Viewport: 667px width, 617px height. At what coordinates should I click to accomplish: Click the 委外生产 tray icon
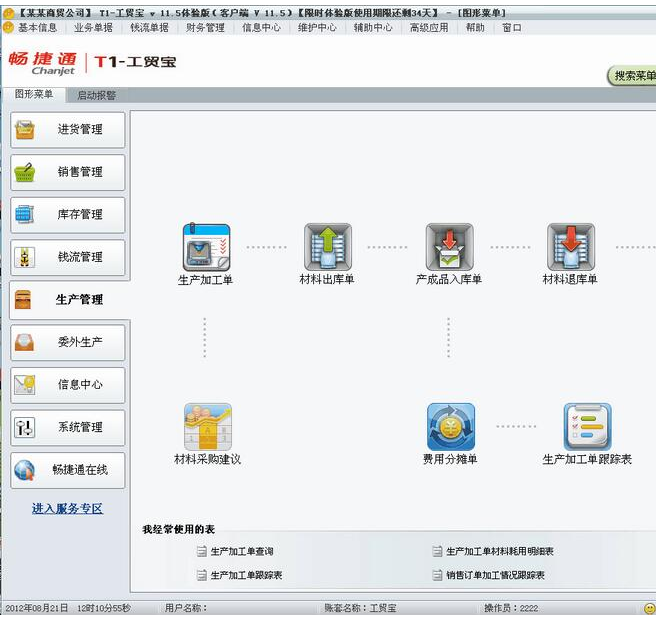[24, 342]
